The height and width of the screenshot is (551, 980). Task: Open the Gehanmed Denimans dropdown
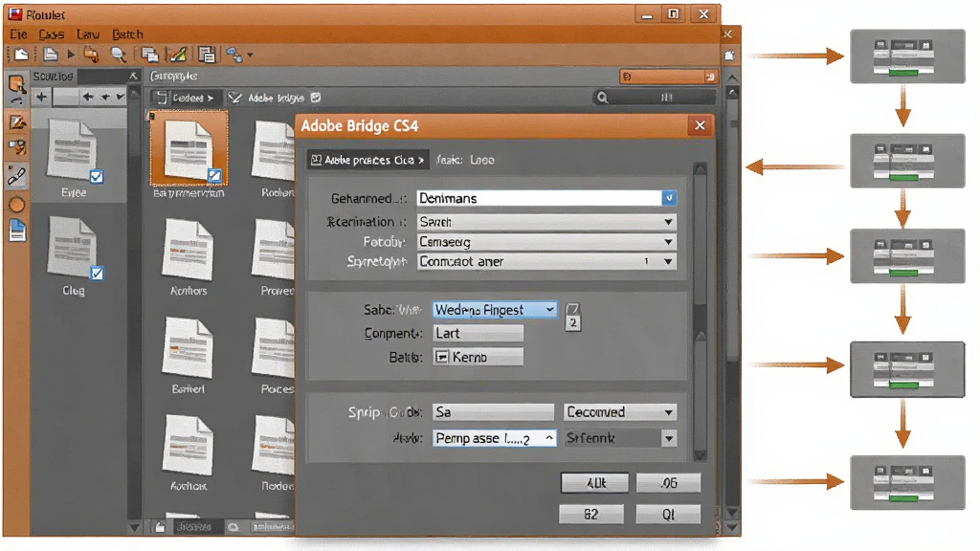[669, 198]
